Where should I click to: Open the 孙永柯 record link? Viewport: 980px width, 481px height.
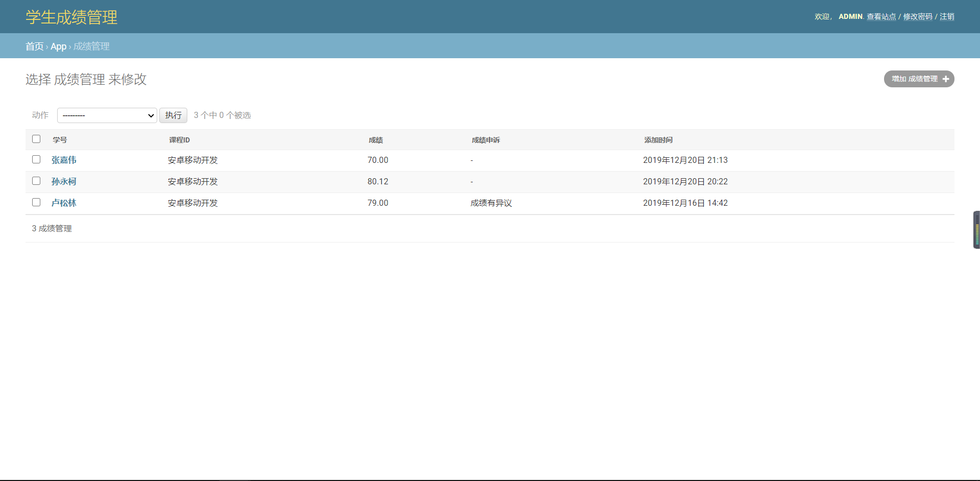[64, 182]
